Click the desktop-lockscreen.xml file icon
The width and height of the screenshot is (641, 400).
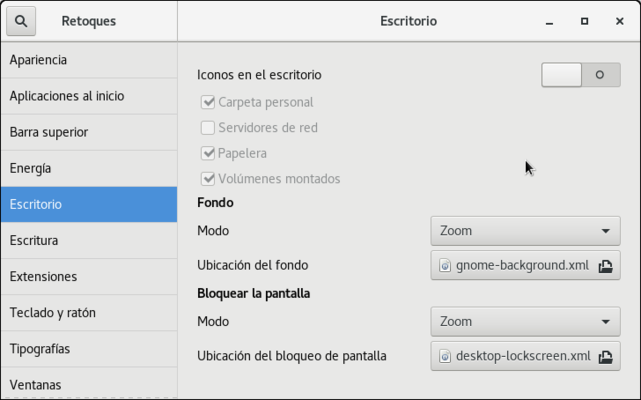click(446, 356)
